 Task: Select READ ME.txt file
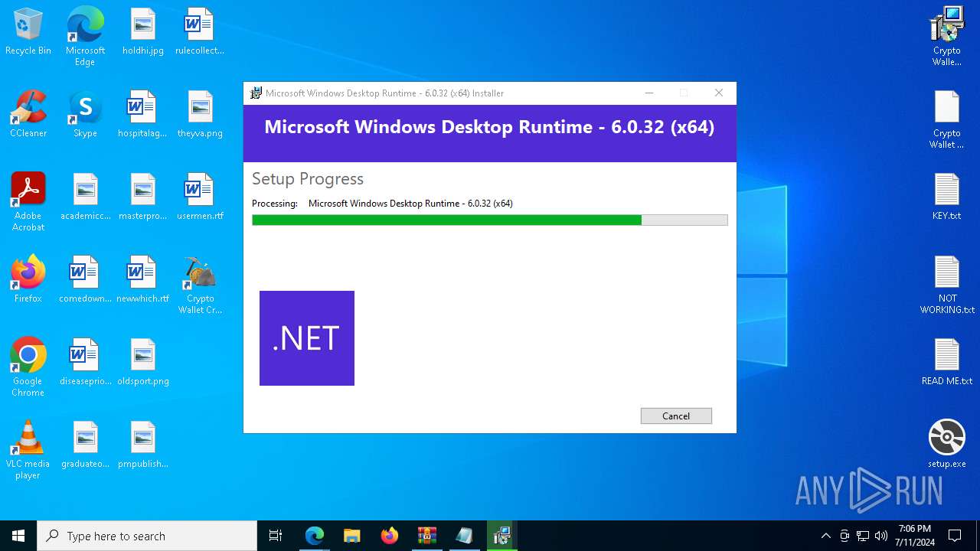pyautogui.click(x=947, y=363)
